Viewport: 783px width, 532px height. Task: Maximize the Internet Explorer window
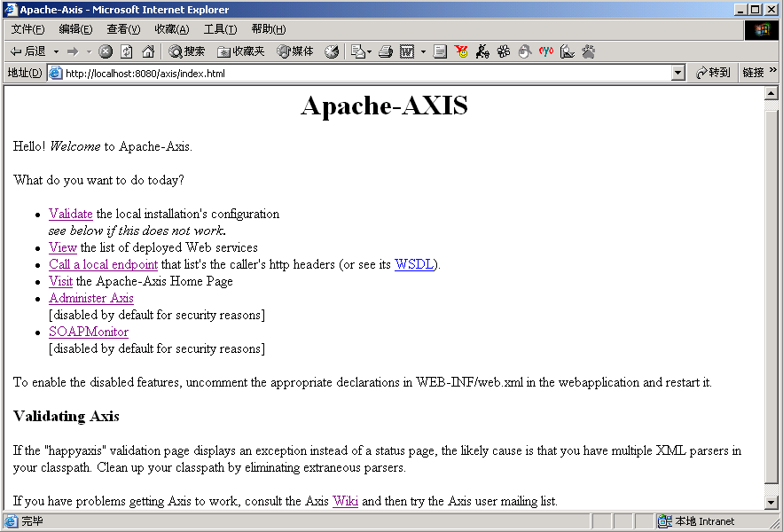(x=756, y=10)
